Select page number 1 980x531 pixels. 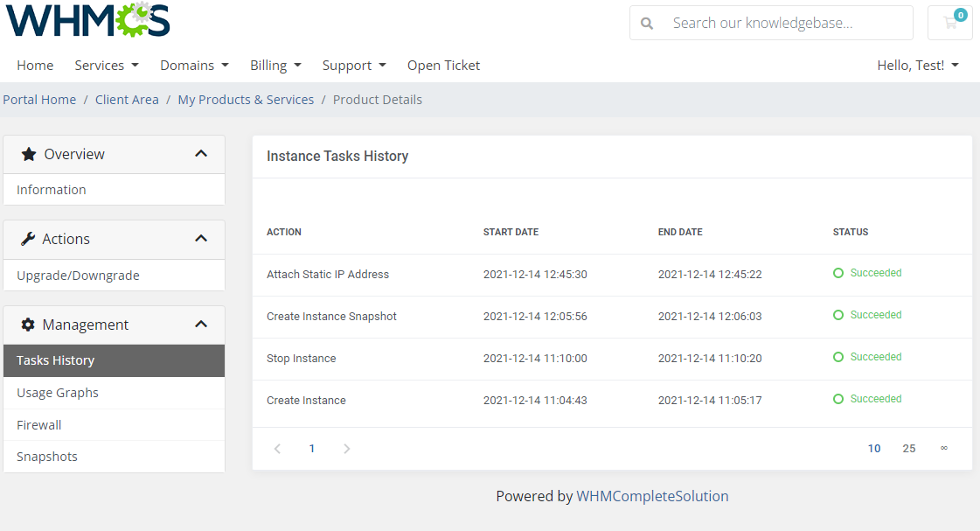tap(312, 449)
